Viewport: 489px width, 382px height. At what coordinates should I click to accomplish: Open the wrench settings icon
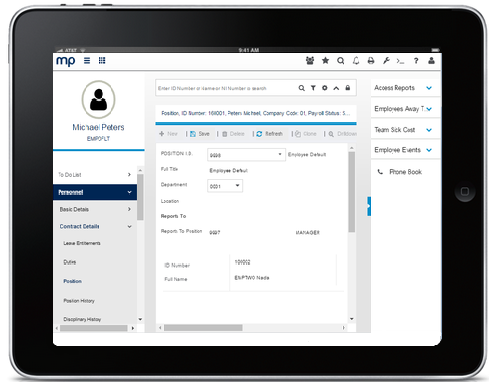pos(386,61)
